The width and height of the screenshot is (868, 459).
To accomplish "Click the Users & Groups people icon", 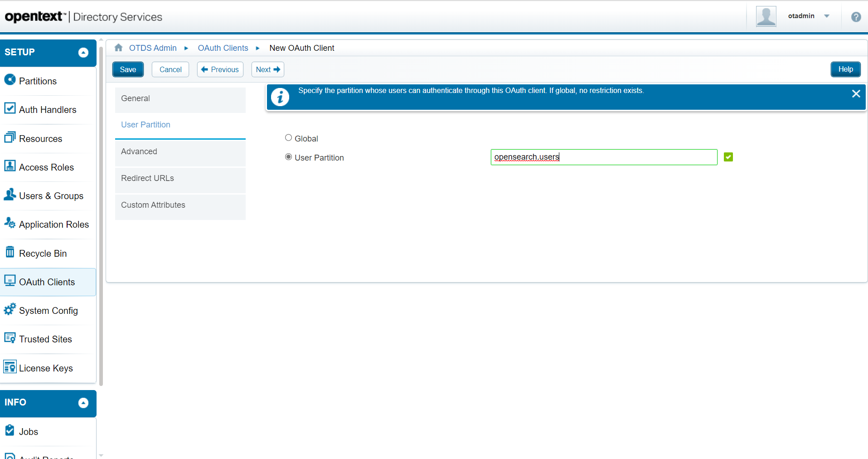I will [x=10, y=195].
